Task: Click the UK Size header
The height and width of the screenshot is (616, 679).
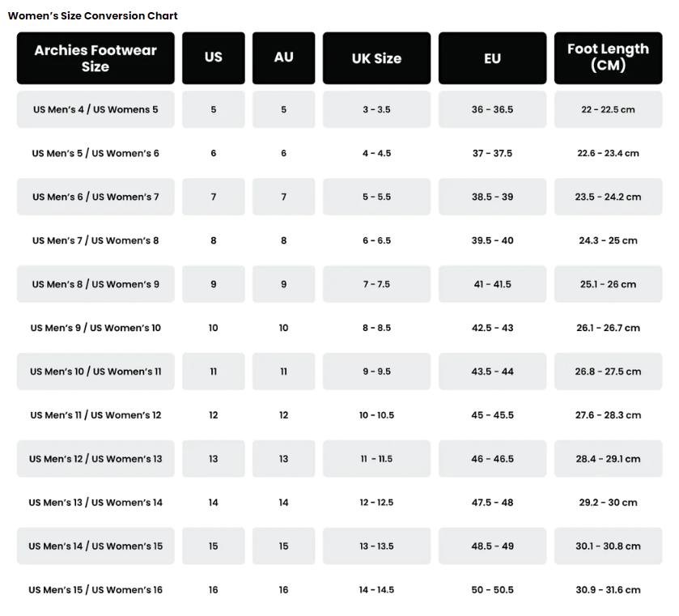Action: pos(376,58)
